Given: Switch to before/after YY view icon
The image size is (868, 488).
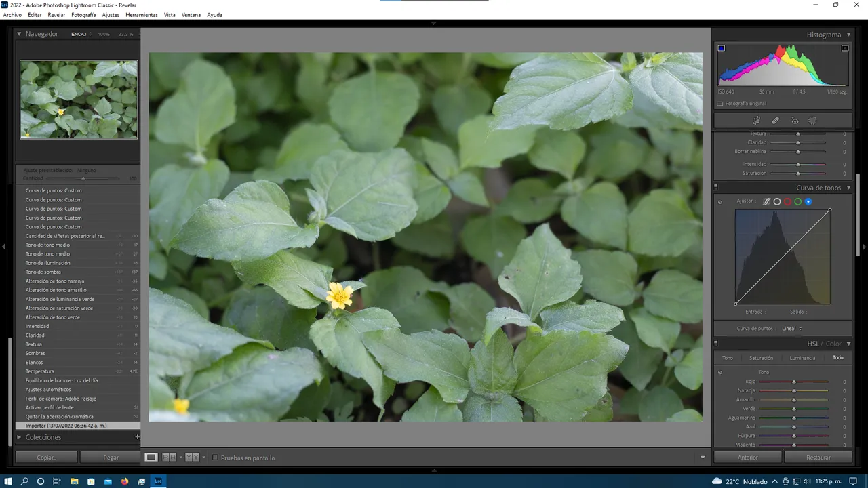Looking at the screenshot, I should click(192, 457).
